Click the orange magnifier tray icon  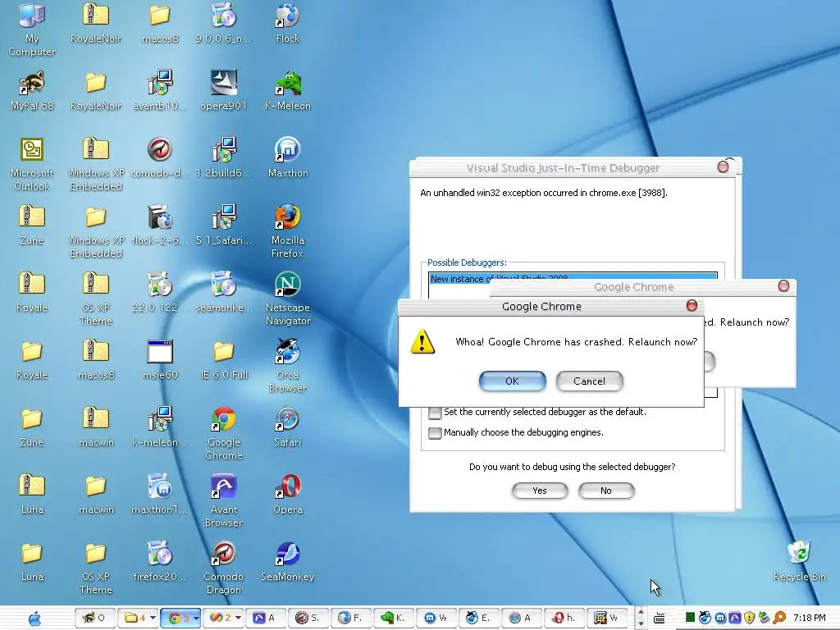click(x=779, y=619)
